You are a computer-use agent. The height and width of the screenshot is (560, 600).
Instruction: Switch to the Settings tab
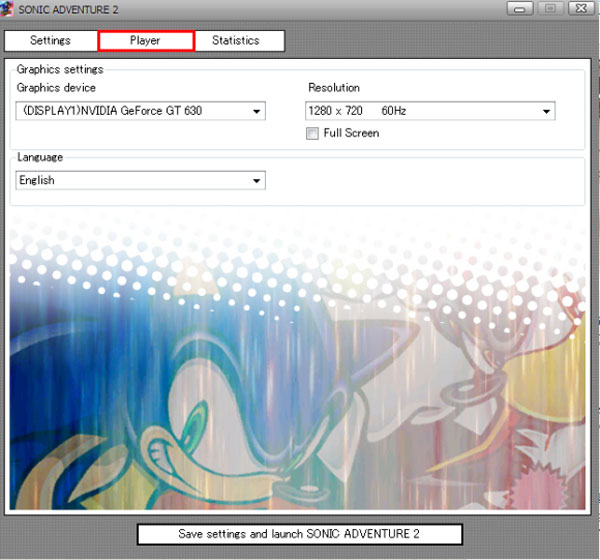51,41
